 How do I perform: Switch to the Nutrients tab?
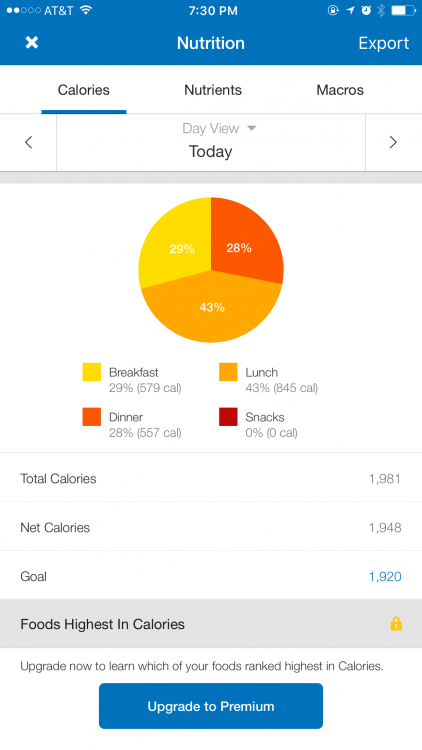[x=213, y=90]
